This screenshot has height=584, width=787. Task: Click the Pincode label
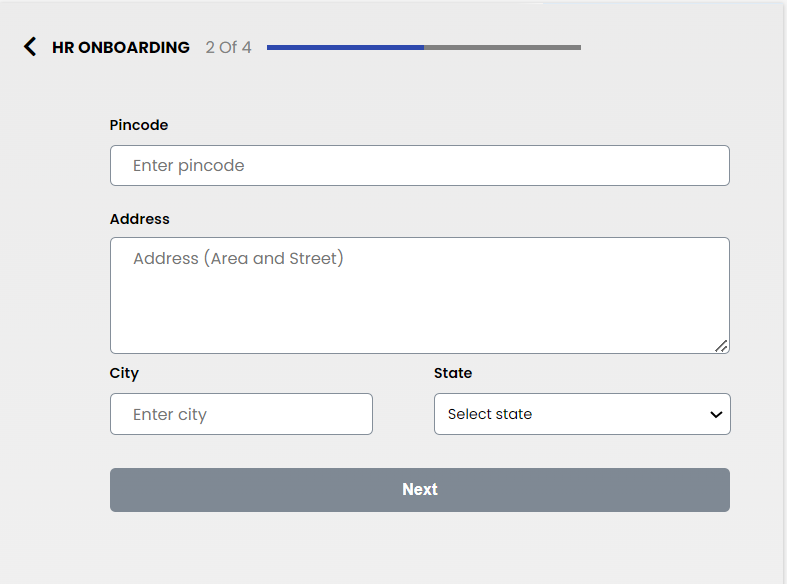coord(139,125)
